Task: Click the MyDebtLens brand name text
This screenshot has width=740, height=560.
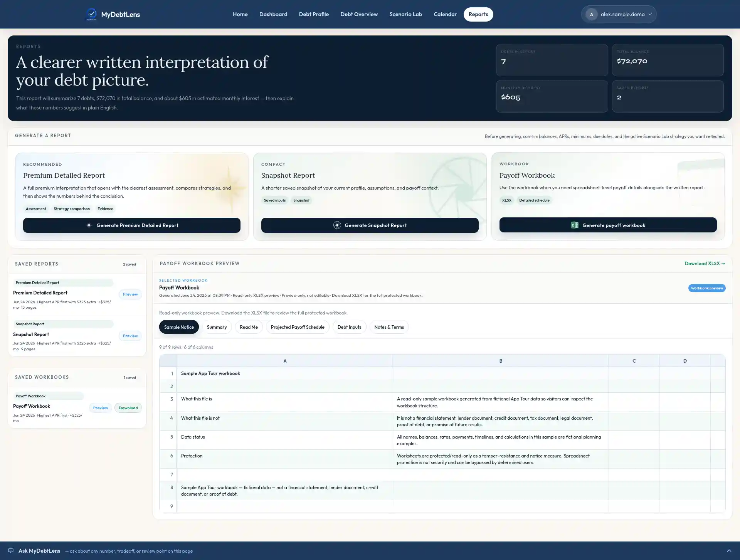Action: tap(121, 14)
